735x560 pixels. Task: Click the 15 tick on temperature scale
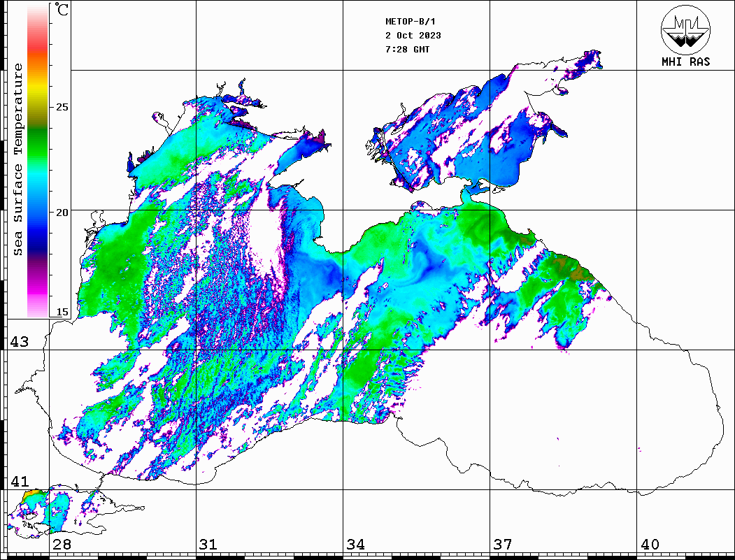62,312
